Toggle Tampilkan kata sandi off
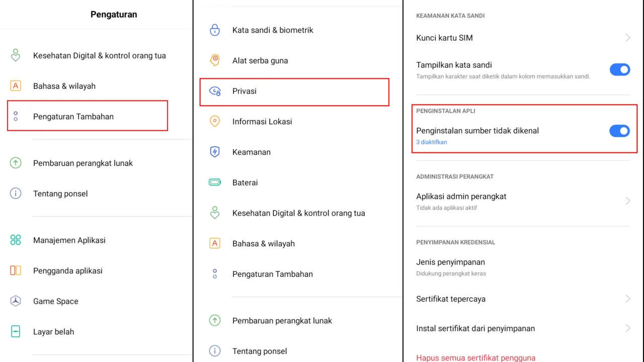Screen dimensions: 644x362 click(x=620, y=69)
